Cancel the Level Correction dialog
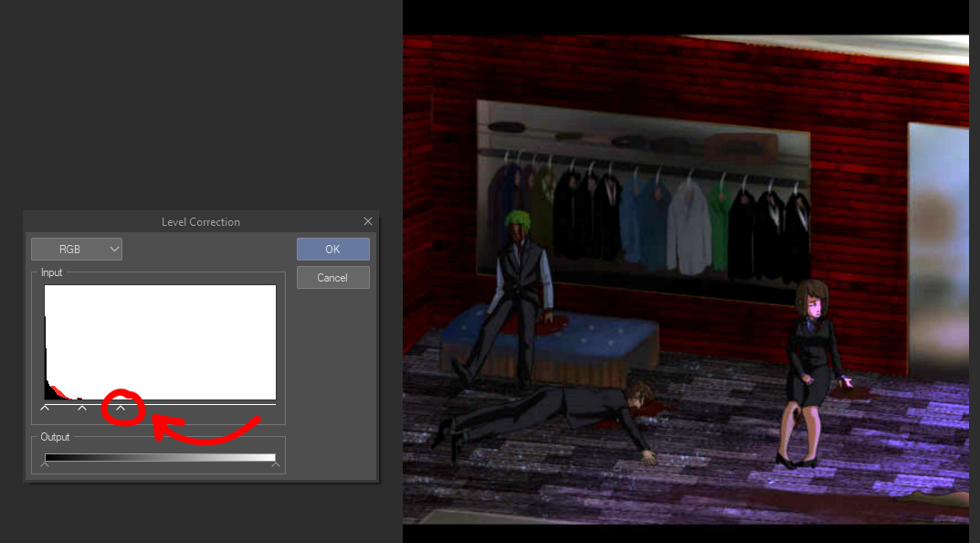 click(332, 277)
